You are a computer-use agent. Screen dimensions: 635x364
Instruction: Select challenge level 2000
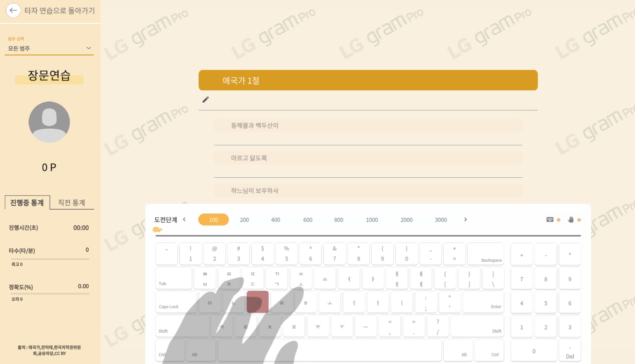pos(406,220)
